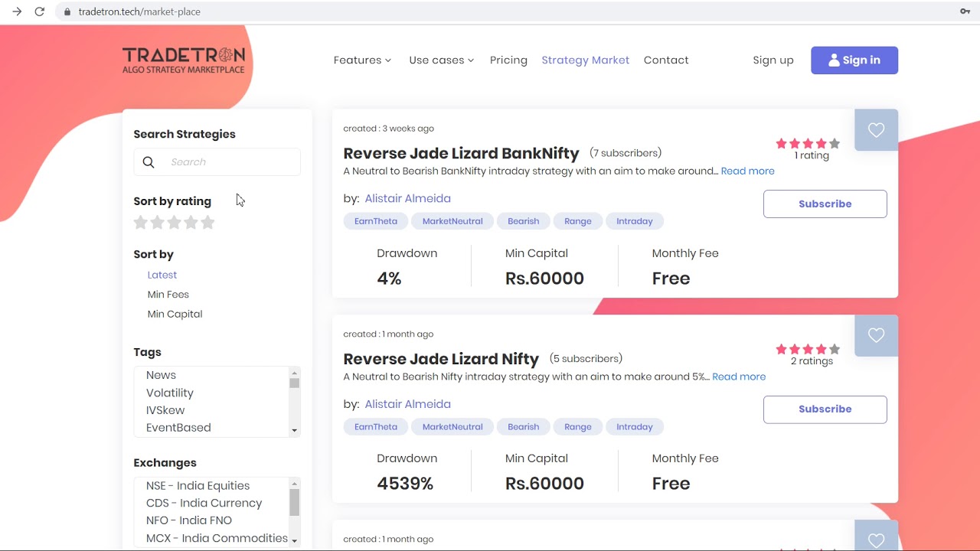Screen dimensions: 980x551
Task: Select the fourth star in Sort by rating
Action: (x=191, y=223)
